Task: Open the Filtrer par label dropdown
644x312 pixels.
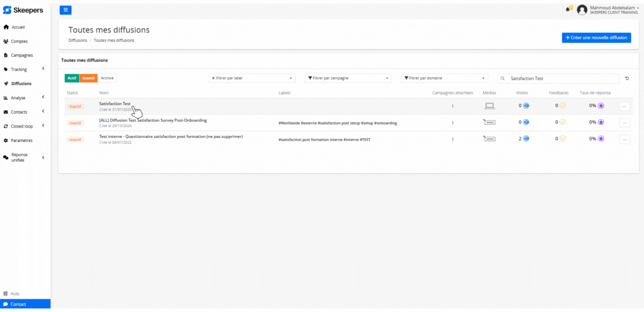Action: click(252, 78)
